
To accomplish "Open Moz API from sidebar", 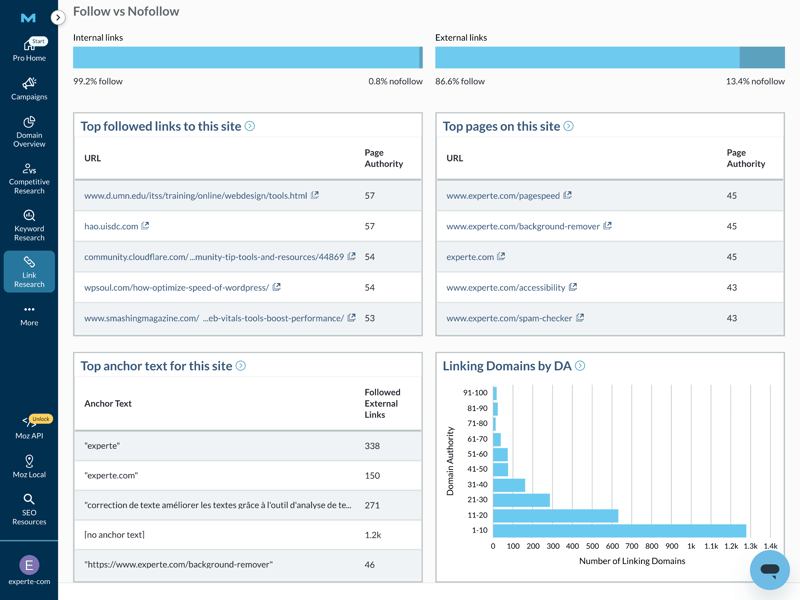I will click(x=29, y=427).
